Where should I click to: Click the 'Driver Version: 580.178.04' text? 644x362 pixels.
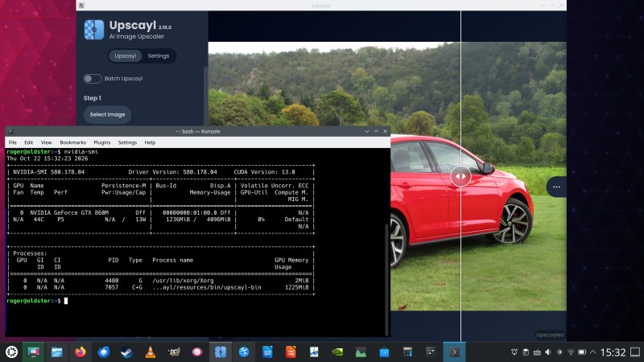pyautogui.click(x=172, y=172)
